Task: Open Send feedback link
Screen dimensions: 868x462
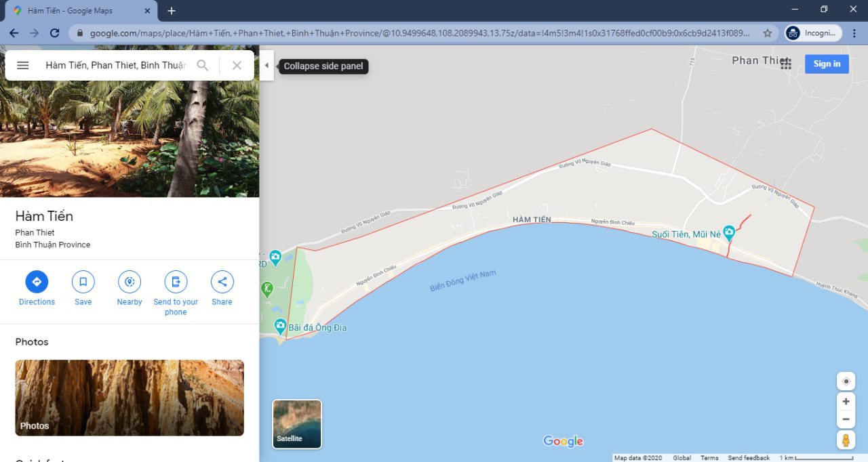Action: click(749, 458)
